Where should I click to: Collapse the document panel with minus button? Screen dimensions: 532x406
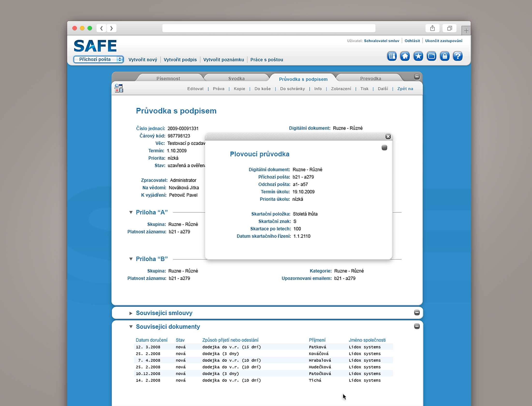click(x=417, y=77)
